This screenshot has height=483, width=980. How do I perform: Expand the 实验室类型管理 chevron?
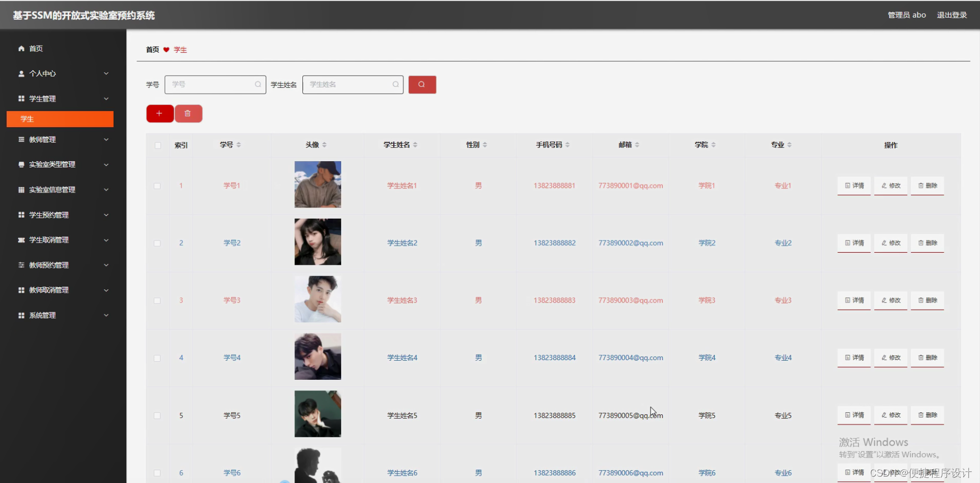(x=106, y=164)
